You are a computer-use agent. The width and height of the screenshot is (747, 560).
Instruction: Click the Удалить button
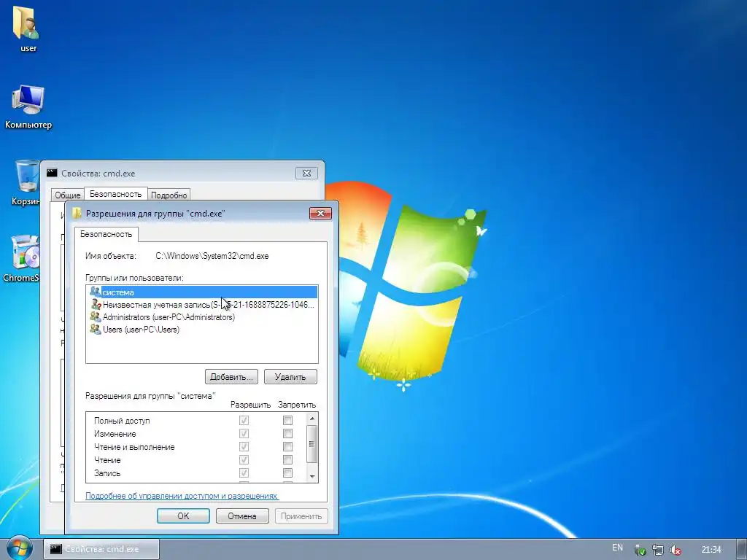click(x=290, y=377)
